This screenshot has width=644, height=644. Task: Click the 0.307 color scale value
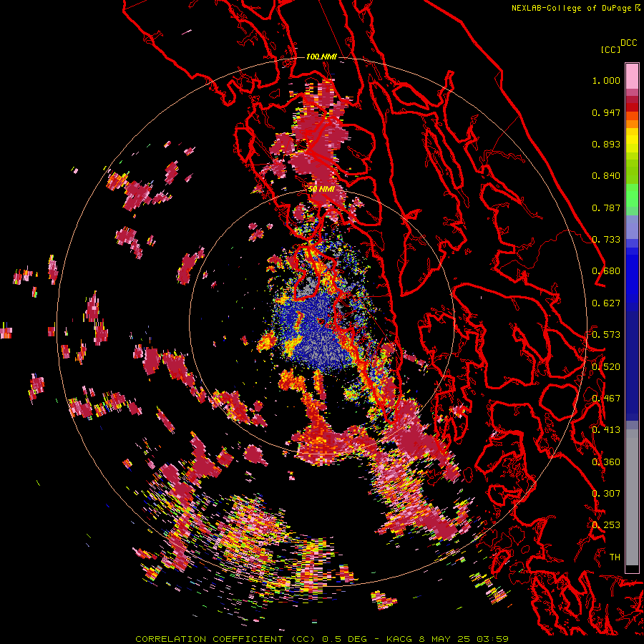[x=606, y=494]
